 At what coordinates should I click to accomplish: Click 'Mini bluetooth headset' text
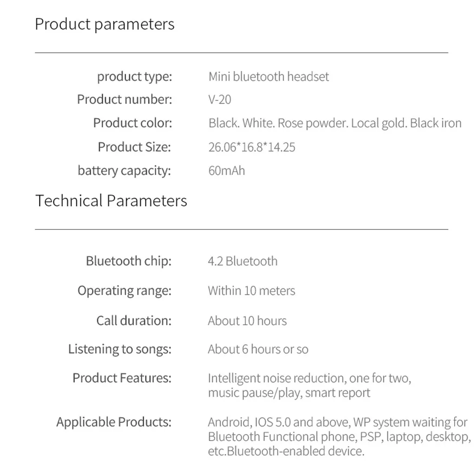click(269, 77)
